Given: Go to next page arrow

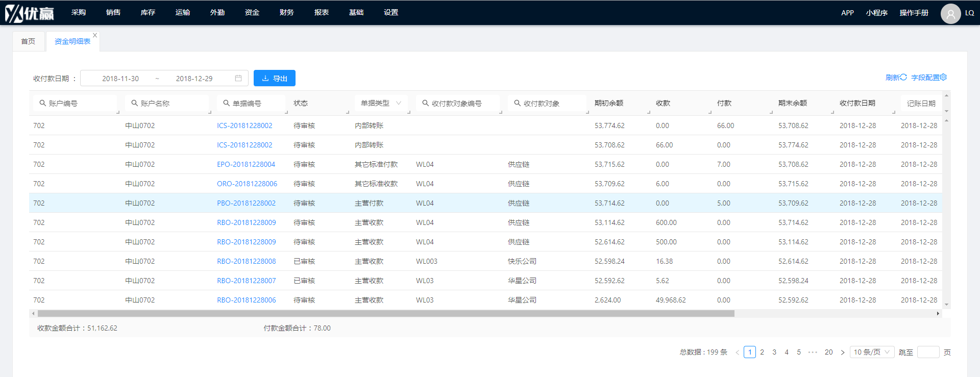Looking at the screenshot, I should point(843,353).
